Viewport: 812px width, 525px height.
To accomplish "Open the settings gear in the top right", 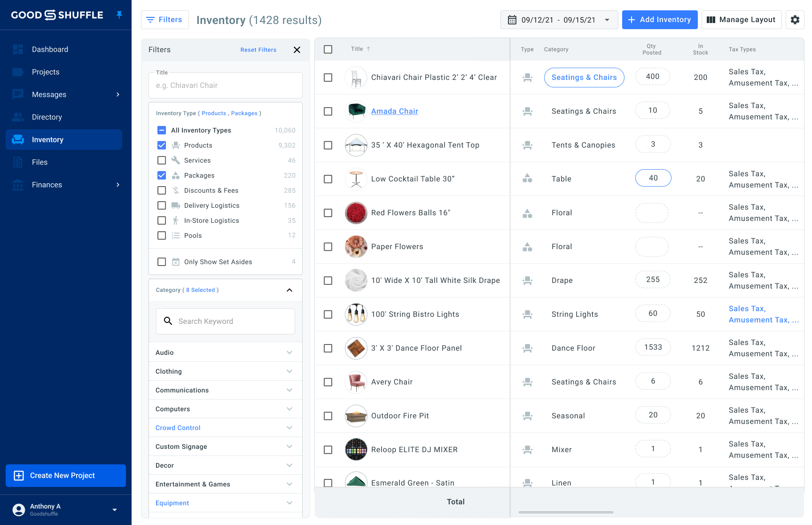I will point(795,19).
